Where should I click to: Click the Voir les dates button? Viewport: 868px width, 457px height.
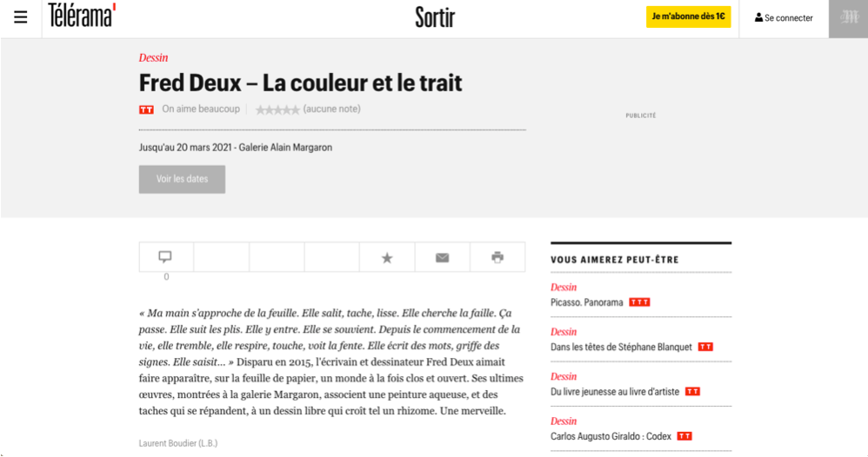point(182,179)
